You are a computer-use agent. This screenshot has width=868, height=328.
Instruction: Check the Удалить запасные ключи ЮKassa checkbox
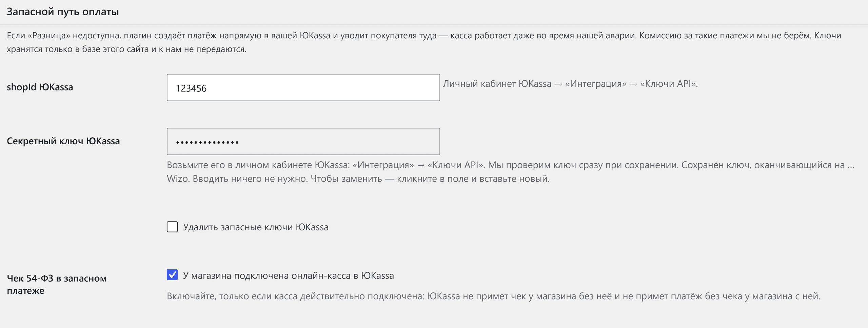pos(172,227)
